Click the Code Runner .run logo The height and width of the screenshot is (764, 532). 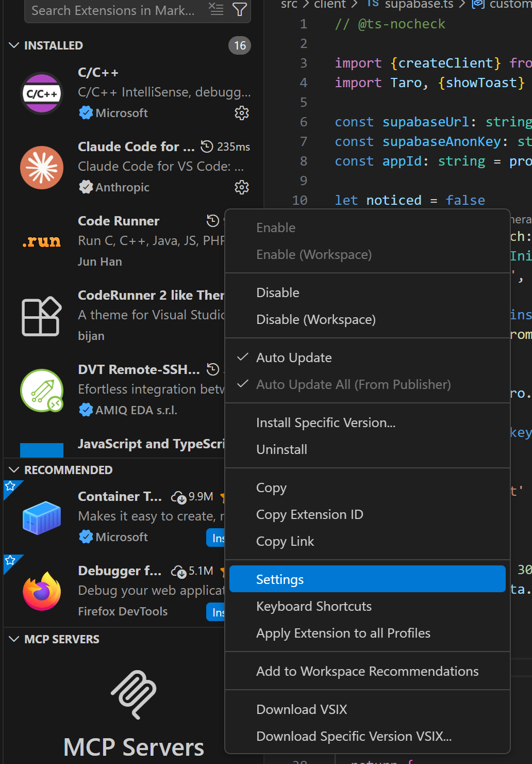42,242
